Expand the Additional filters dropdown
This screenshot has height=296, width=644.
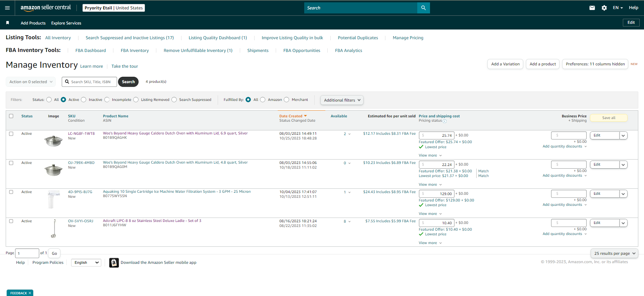(x=342, y=100)
